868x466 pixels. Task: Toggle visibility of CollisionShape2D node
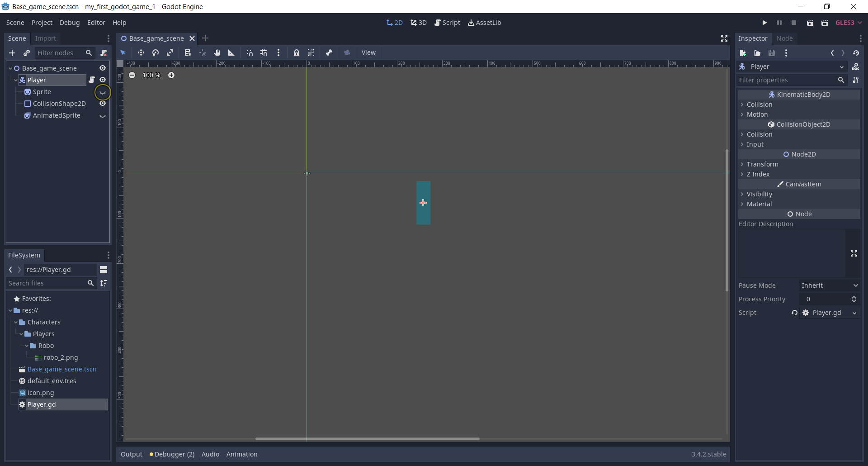pyautogui.click(x=103, y=103)
